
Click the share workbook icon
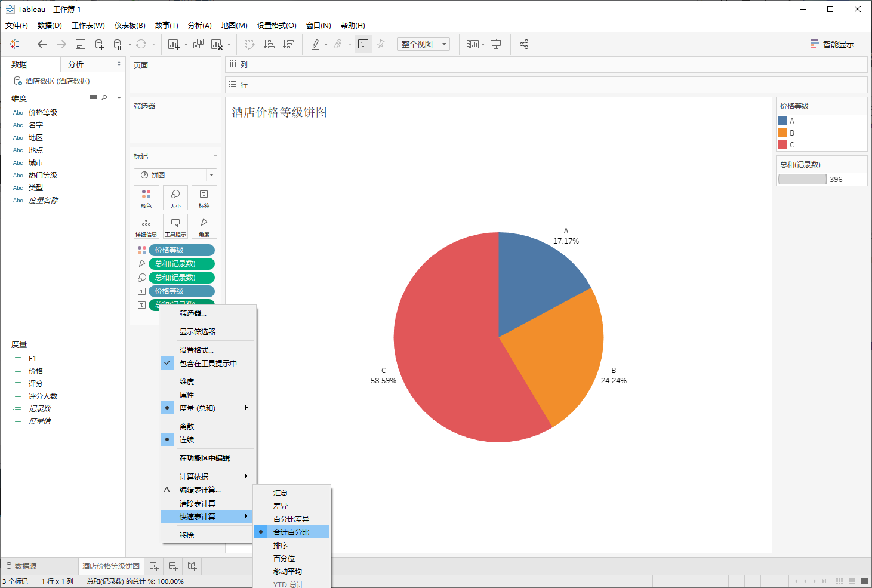pyautogui.click(x=524, y=44)
